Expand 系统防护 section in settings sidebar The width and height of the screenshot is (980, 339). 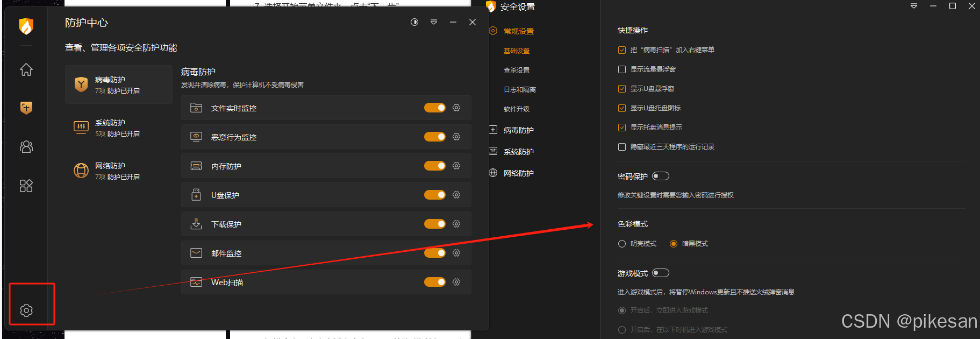(x=518, y=152)
